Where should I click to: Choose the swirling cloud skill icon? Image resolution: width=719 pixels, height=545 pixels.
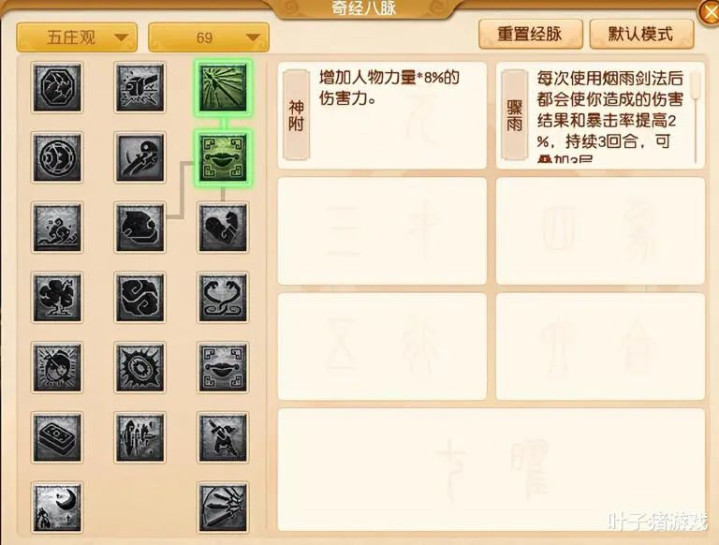tap(140, 297)
